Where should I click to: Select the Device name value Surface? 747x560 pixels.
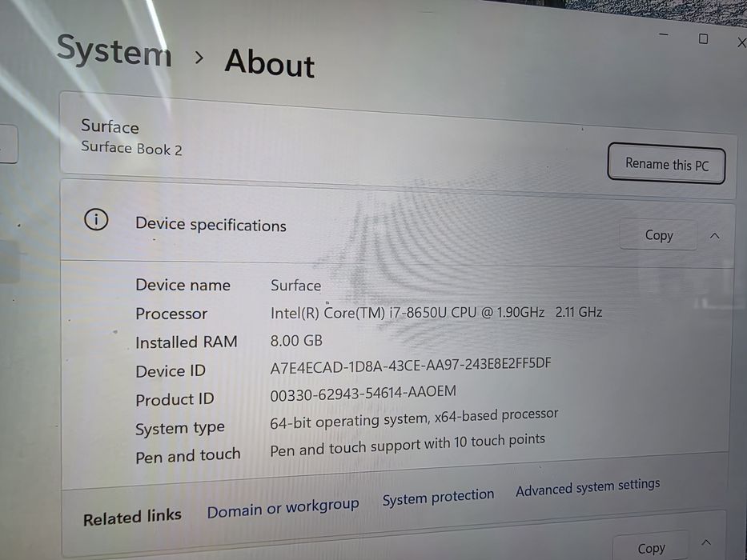click(x=295, y=286)
